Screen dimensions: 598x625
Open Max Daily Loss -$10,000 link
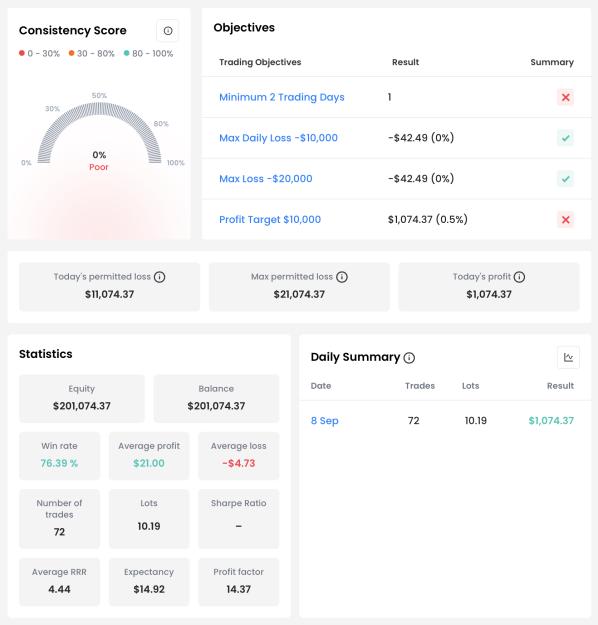click(x=278, y=138)
